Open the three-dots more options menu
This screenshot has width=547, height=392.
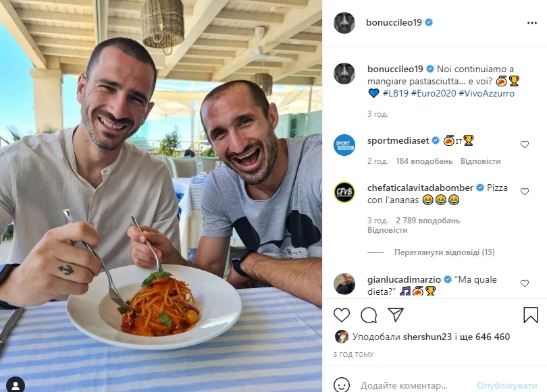pyautogui.click(x=531, y=23)
